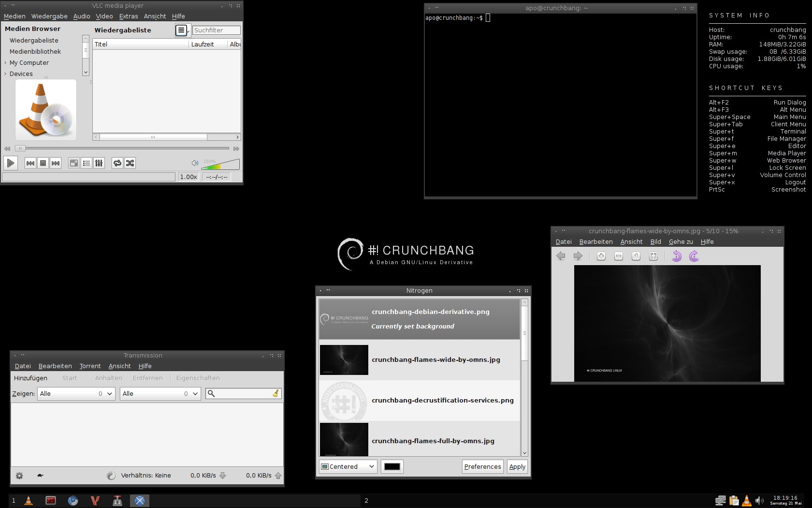
Task: Click previous image arrow in image viewer
Action: [561, 256]
